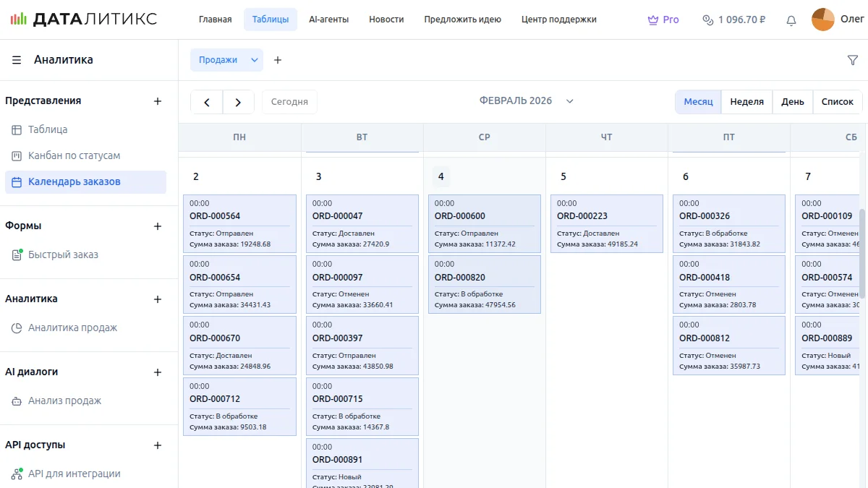
Task: Go to Центр поддержки page
Action: [558, 20]
